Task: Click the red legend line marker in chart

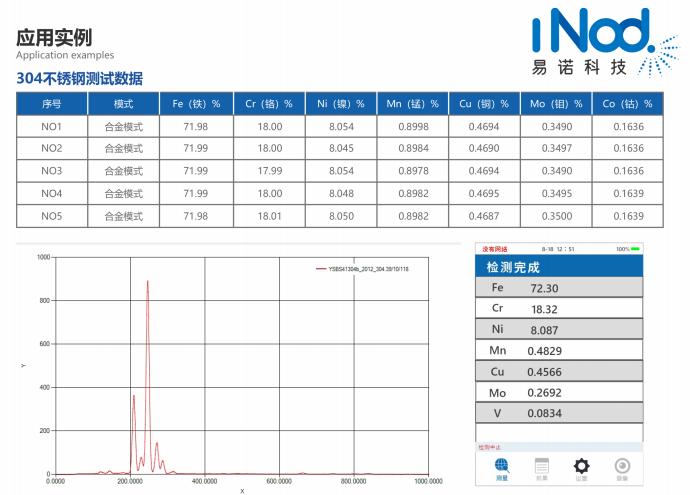Action: pos(321,269)
